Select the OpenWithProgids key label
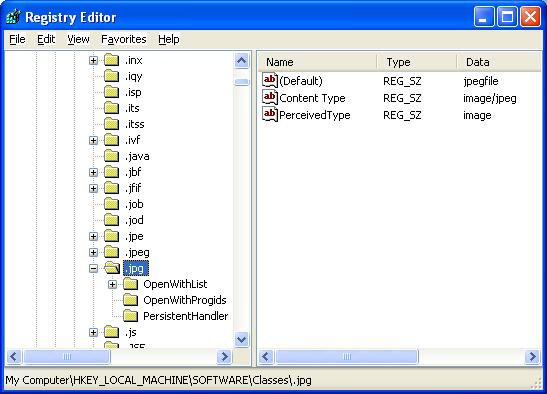The width and height of the screenshot is (547, 394). (185, 300)
